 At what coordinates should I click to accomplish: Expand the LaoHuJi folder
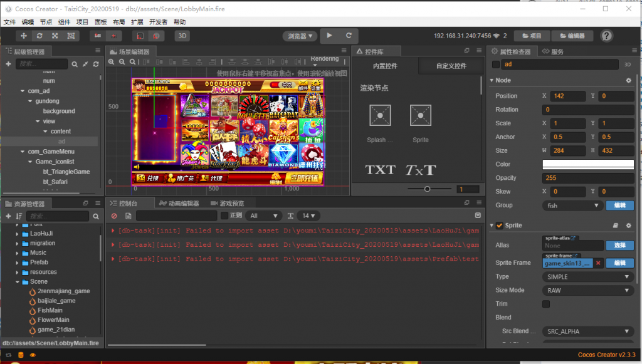click(17, 234)
